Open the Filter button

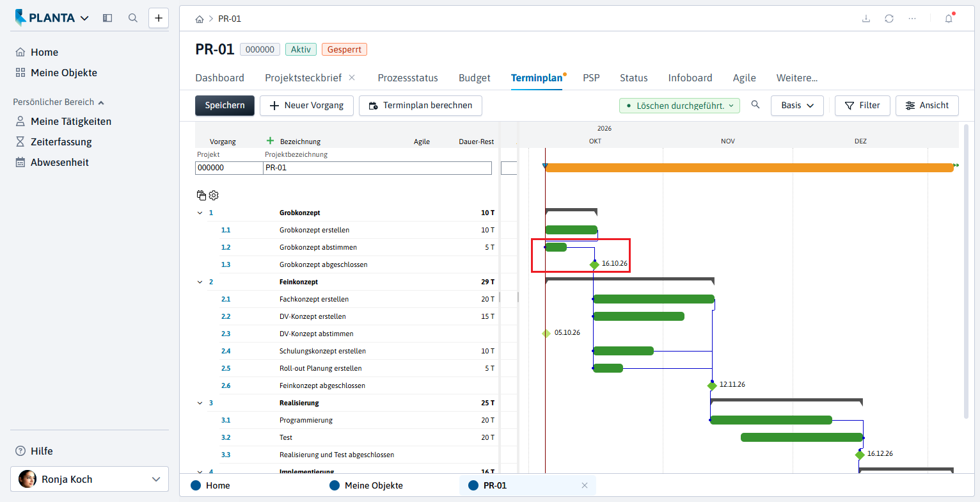point(862,105)
